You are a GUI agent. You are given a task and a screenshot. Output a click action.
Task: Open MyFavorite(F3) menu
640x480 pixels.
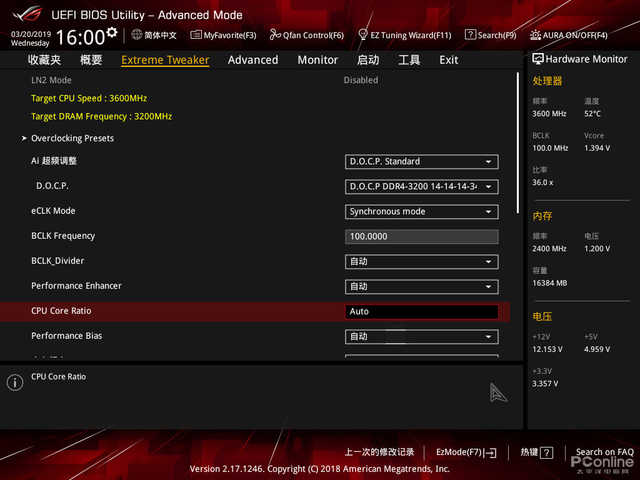pos(223,35)
